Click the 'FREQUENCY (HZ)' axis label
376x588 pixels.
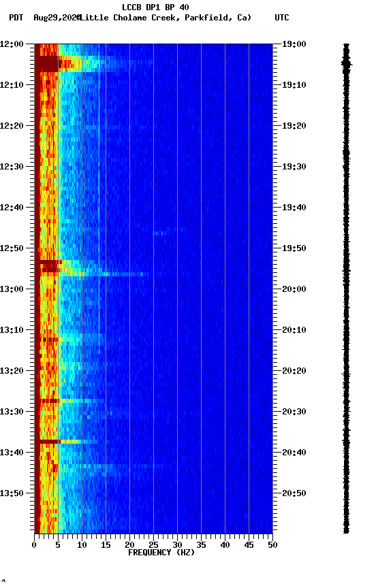coord(161,553)
